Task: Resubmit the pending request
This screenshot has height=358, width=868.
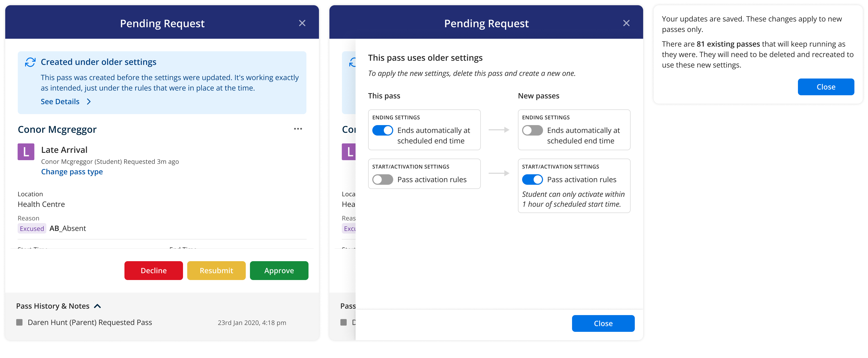Action: pyautogui.click(x=216, y=270)
